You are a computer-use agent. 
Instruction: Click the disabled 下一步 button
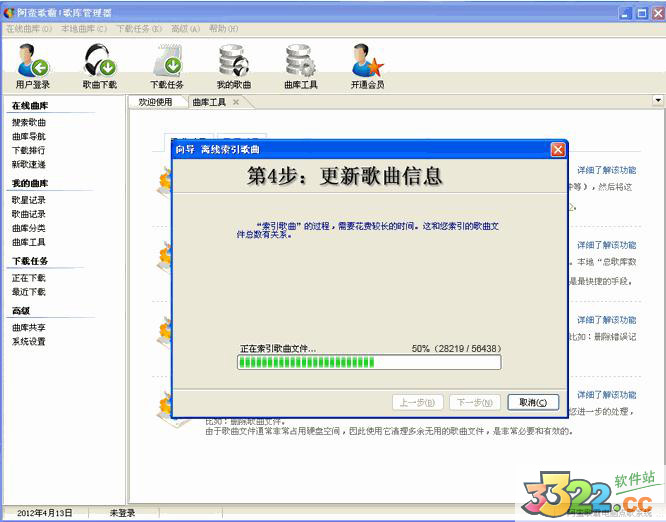(x=475, y=402)
